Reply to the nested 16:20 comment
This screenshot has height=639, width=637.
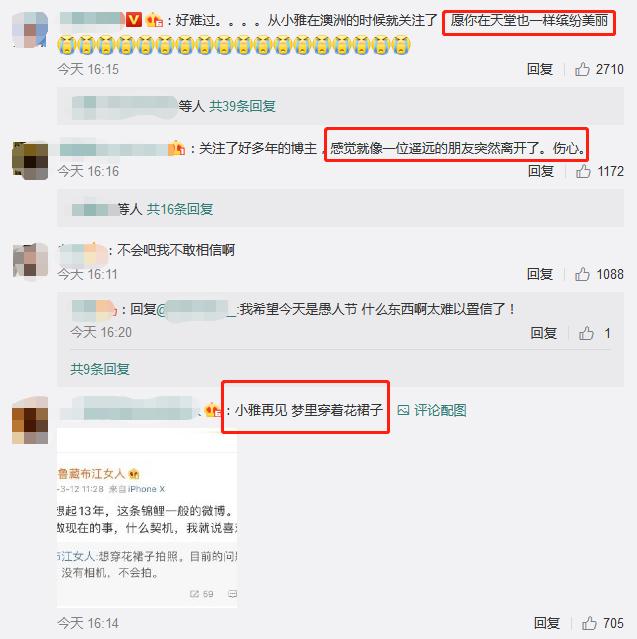[x=544, y=333]
